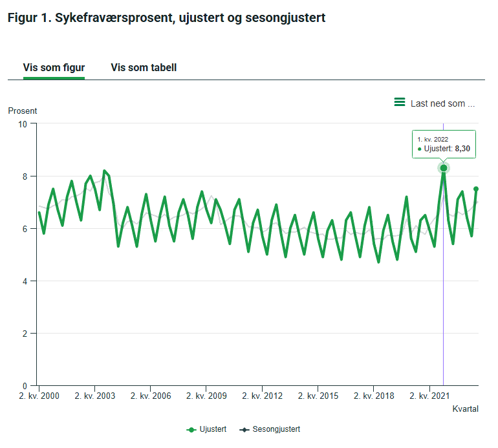
Task: Switch to the 'Vis som figur' tab
Action: [x=54, y=67]
